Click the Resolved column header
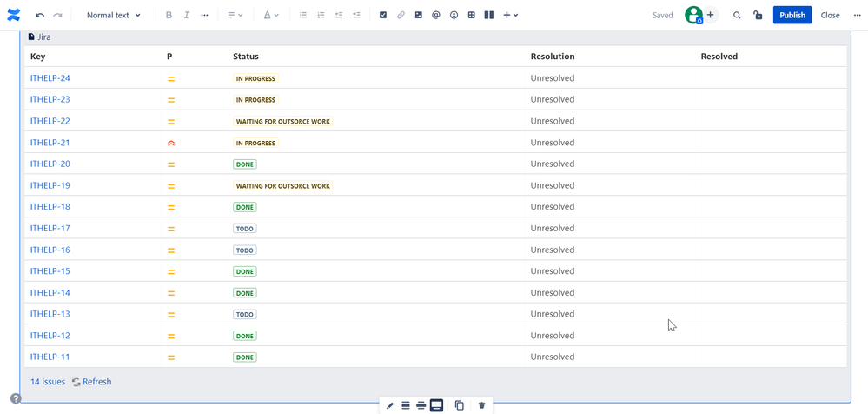868x414 pixels. click(x=719, y=57)
